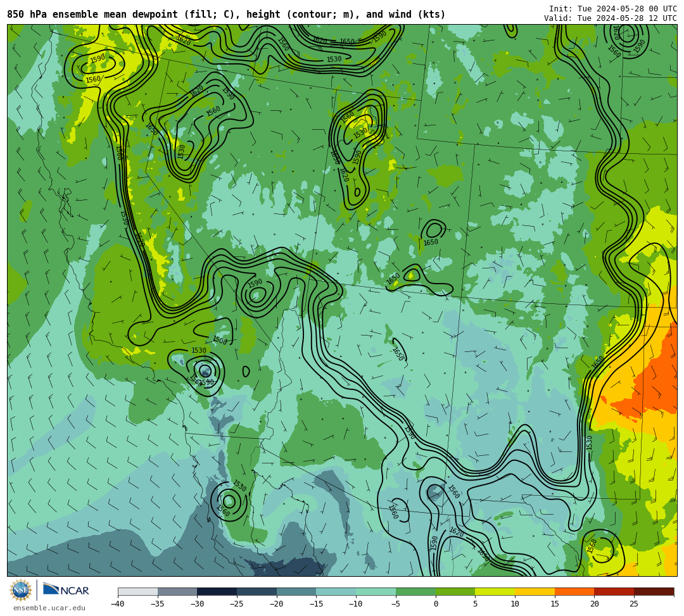Click the -25 colorbar tick label
The width and height of the screenshot is (684, 616).
[x=237, y=604]
